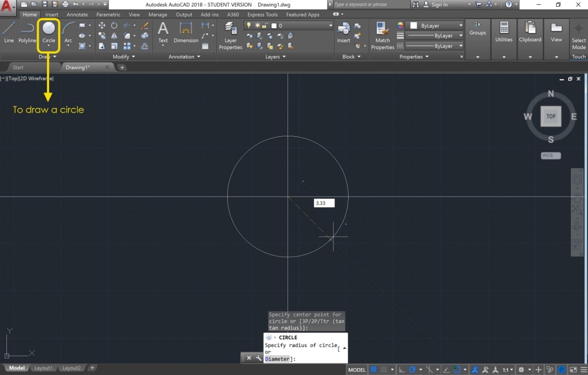
Task: Click the TOP face of the ViewCube
Action: point(551,116)
